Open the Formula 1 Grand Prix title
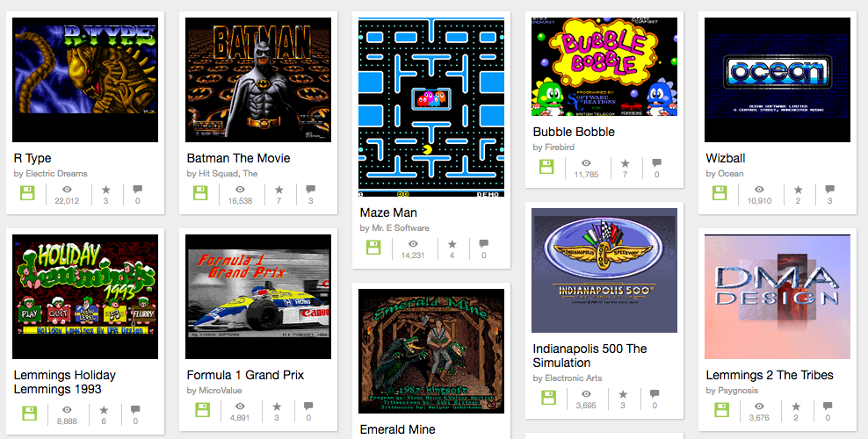This screenshot has width=868, height=439. 245,375
